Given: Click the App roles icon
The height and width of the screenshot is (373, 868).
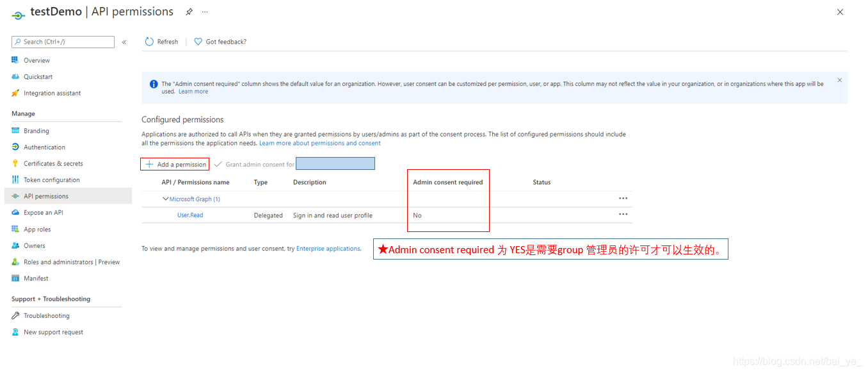Looking at the screenshot, I should pos(15,229).
